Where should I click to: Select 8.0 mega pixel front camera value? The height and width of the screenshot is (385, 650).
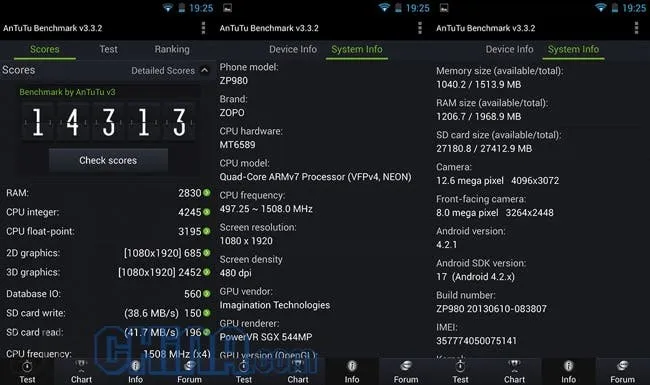pos(495,213)
